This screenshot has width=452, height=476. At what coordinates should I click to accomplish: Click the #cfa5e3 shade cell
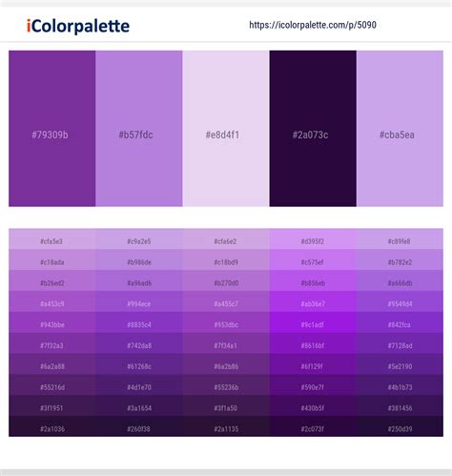(x=52, y=238)
